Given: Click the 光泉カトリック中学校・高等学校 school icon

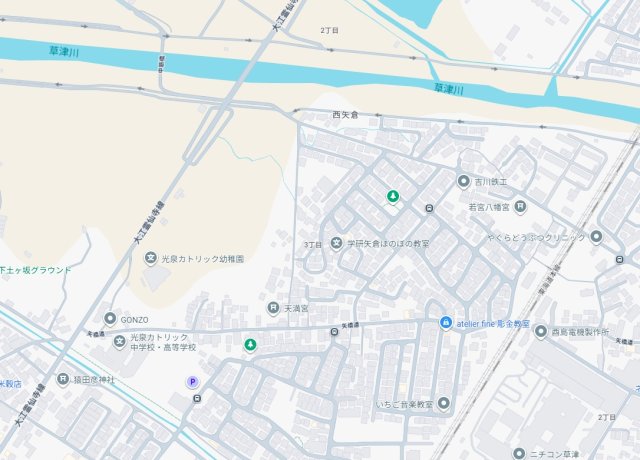Looking at the screenshot, I should (x=120, y=342).
